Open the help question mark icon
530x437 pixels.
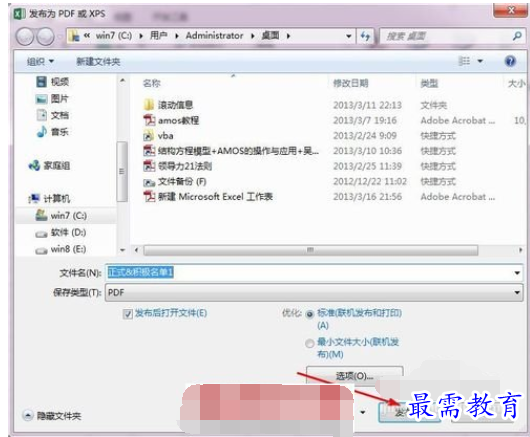click(x=510, y=61)
